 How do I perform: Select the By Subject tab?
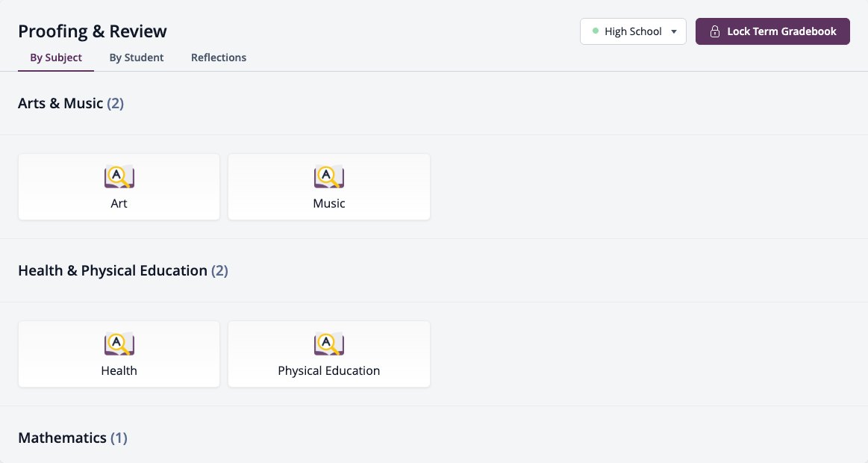click(x=56, y=58)
